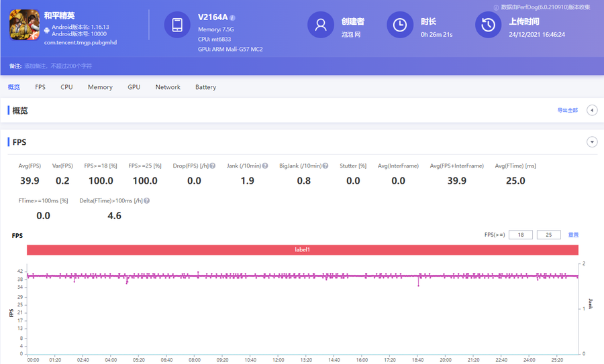Click help icon beside Drop(FPS)

[213, 166]
